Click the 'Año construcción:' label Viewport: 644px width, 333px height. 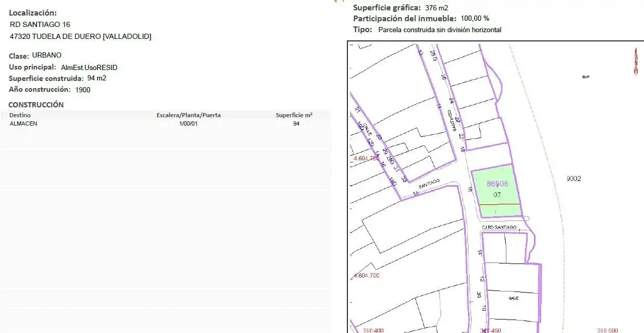click(39, 89)
